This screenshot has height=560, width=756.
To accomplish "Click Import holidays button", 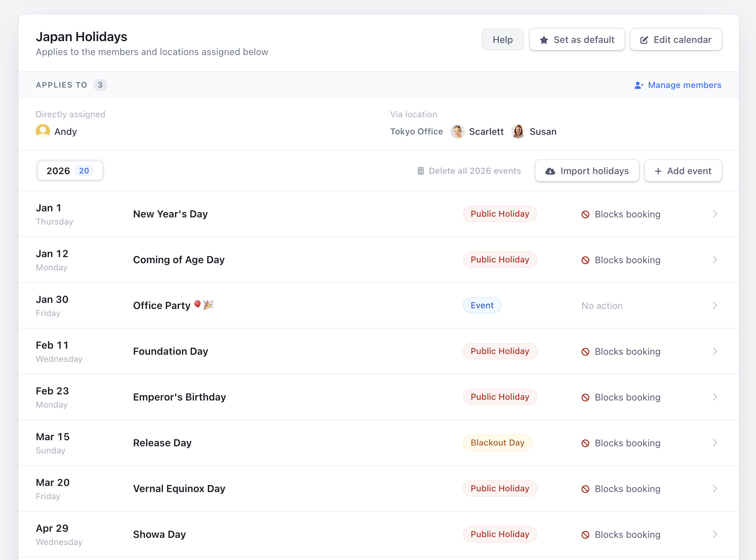I will click(x=587, y=171).
